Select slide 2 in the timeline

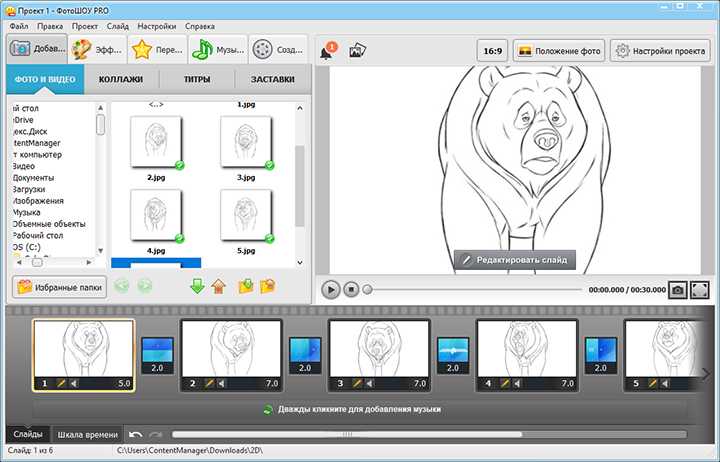coord(232,355)
